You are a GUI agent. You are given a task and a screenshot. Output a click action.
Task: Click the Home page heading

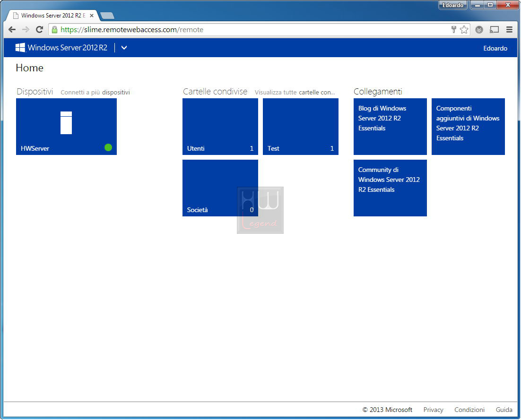(x=30, y=68)
